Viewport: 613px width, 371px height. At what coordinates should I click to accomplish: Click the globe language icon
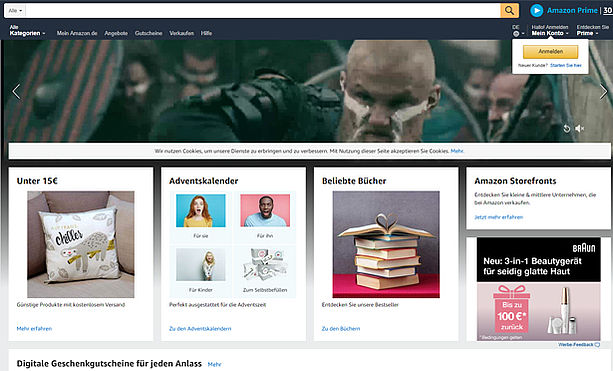[516, 34]
